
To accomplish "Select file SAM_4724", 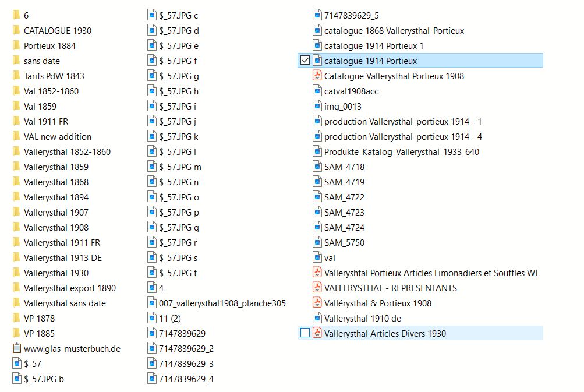I will tap(338, 228).
